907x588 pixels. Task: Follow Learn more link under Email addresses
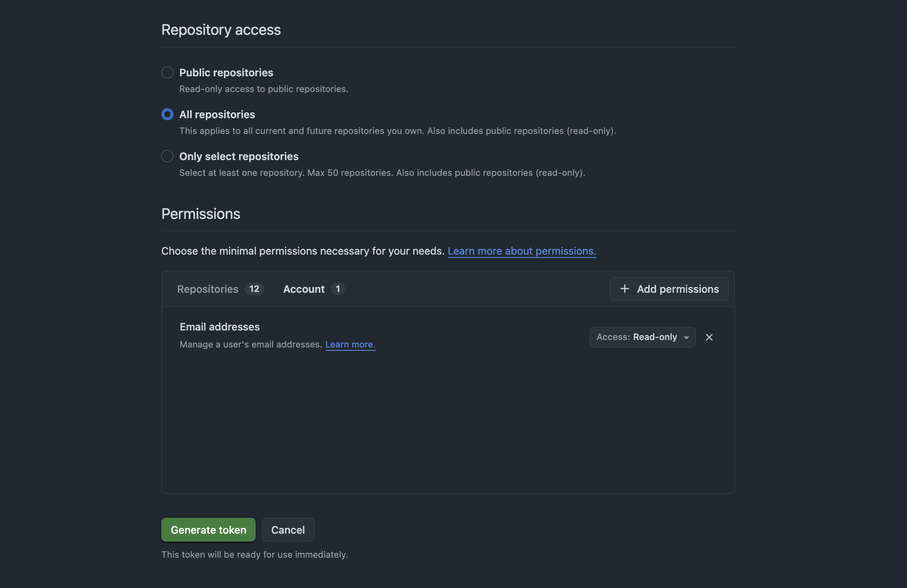[x=350, y=344]
